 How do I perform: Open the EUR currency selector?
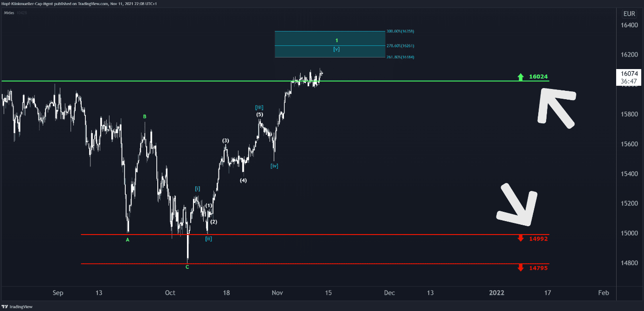(x=631, y=14)
